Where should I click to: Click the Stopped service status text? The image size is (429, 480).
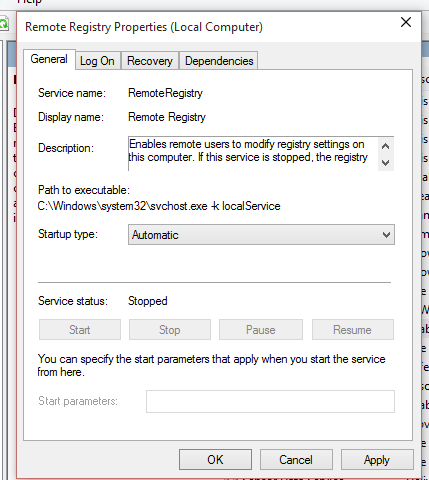148,301
